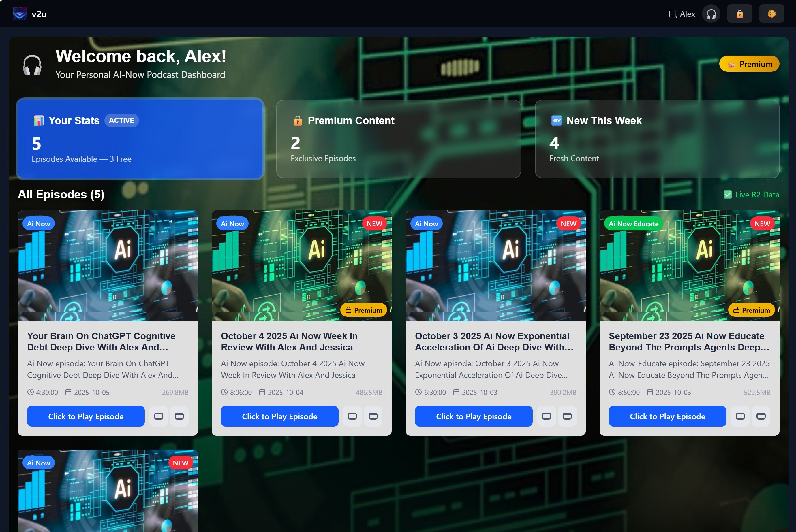796x532 pixels.
Task: Click the October 4 Week In Review title
Action: 289,341
